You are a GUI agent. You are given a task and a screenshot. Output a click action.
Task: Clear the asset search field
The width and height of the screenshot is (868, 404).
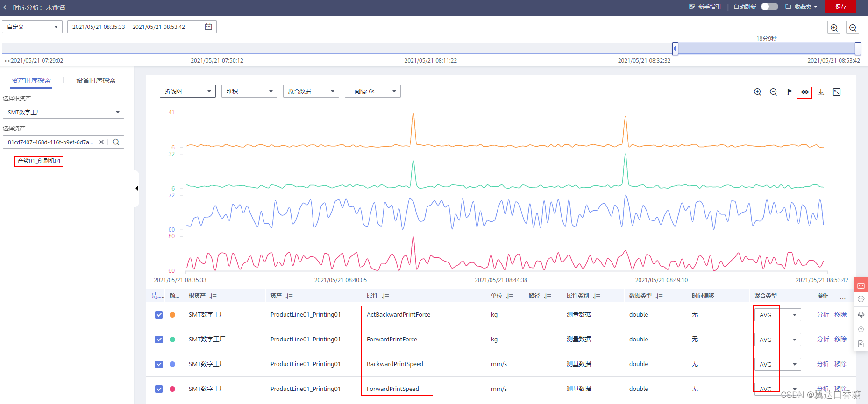tap(101, 142)
